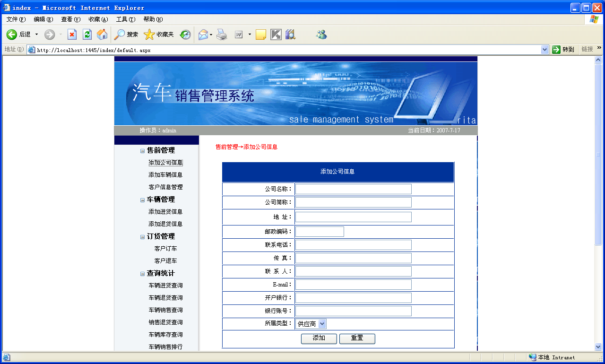
Task: Click the 重置 reset button
Action: (357, 338)
